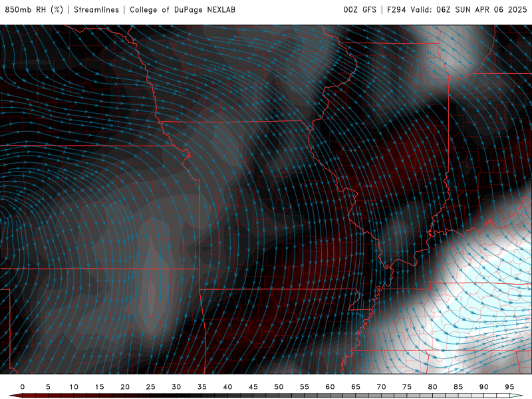532x399 pixels.
Task: Click the "25" value on the legend
Action: (151, 387)
